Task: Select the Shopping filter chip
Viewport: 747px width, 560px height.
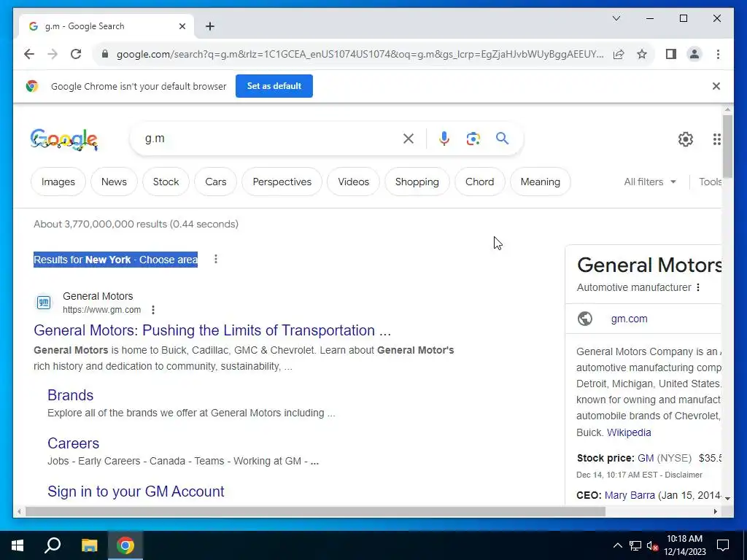Action: (x=417, y=182)
